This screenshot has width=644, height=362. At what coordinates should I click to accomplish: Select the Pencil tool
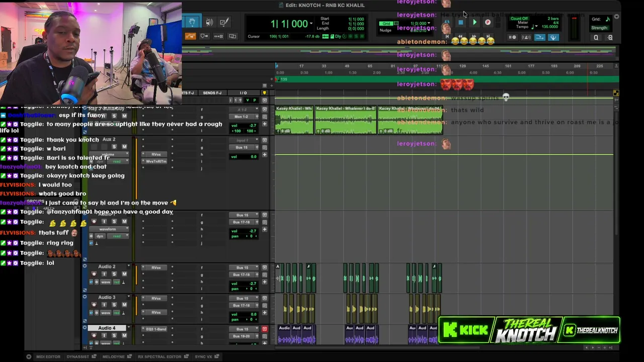[224, 22]
